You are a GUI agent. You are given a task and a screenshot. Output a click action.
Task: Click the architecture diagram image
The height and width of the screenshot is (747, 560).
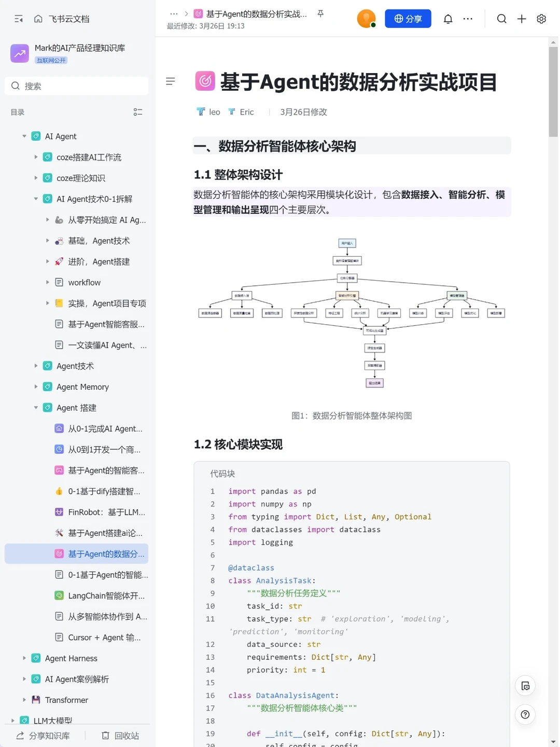click(352, 313)
